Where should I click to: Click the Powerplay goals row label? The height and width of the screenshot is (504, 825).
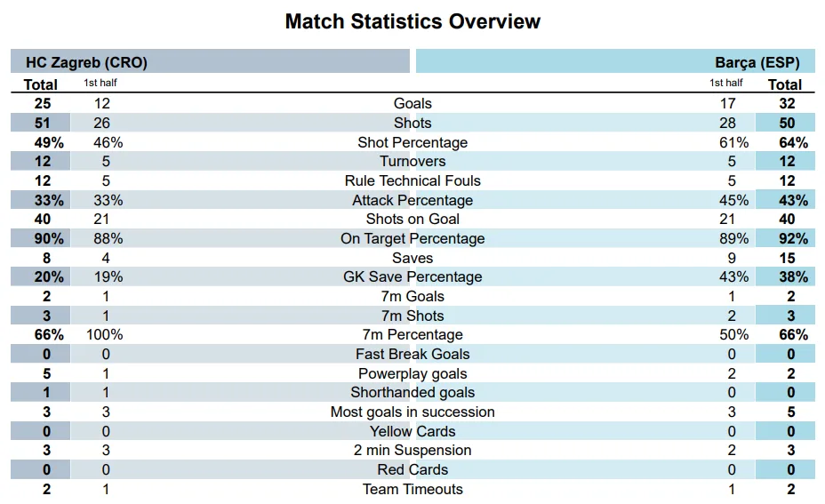(412, 373)
